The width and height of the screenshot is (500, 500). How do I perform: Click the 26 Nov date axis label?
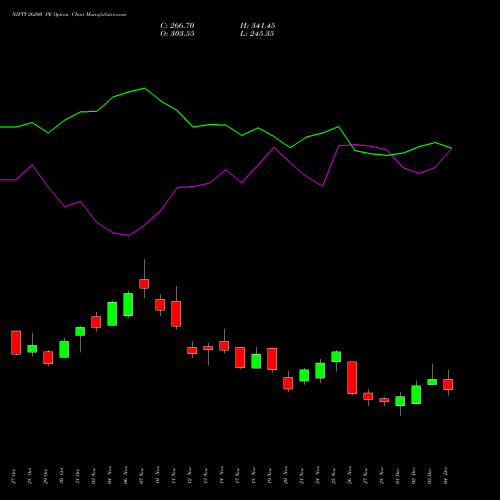point(350,476)
